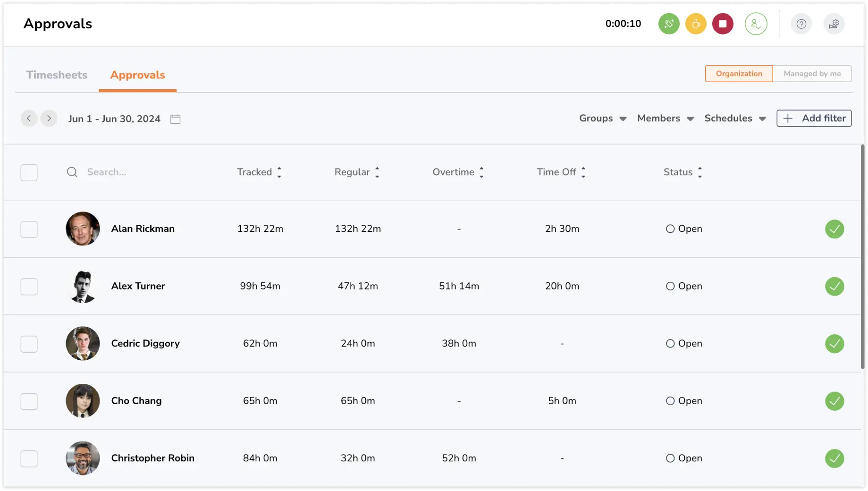This screenshot has width=868, height=491.
Task: Sort by the Regular column arrows
Action: [377, 172]
